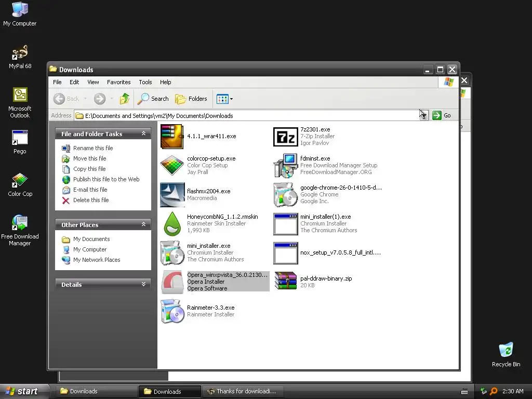The height and width of the screenshot is (399, 532).
Task: Click the Go button beside address bar
Action: coord(442,115)
